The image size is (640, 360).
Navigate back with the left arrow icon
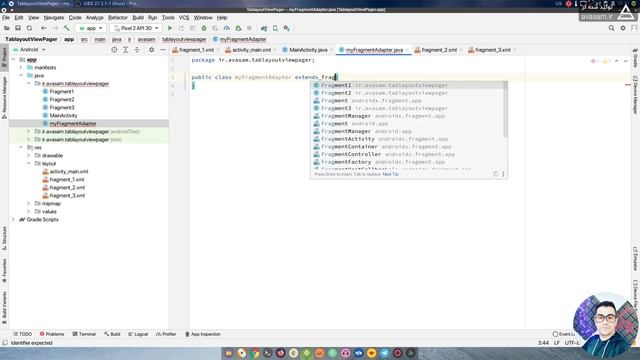click(x=43, y=28)
